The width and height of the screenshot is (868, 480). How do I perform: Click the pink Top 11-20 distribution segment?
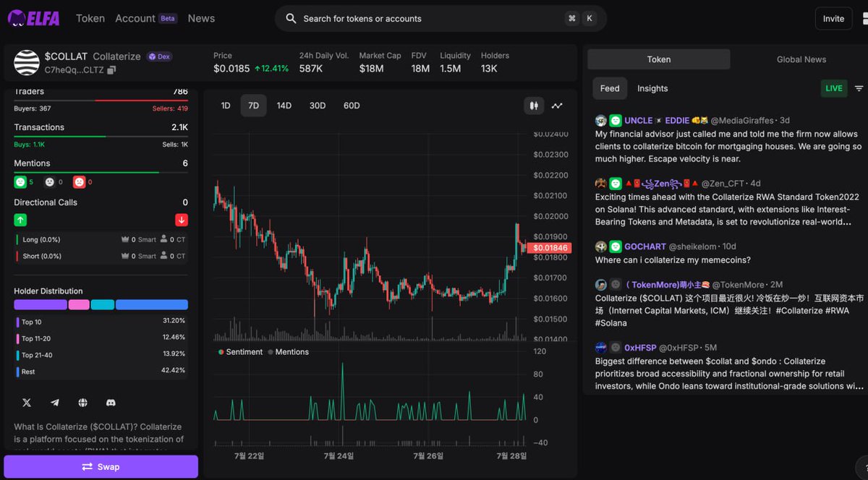point(79,305)
